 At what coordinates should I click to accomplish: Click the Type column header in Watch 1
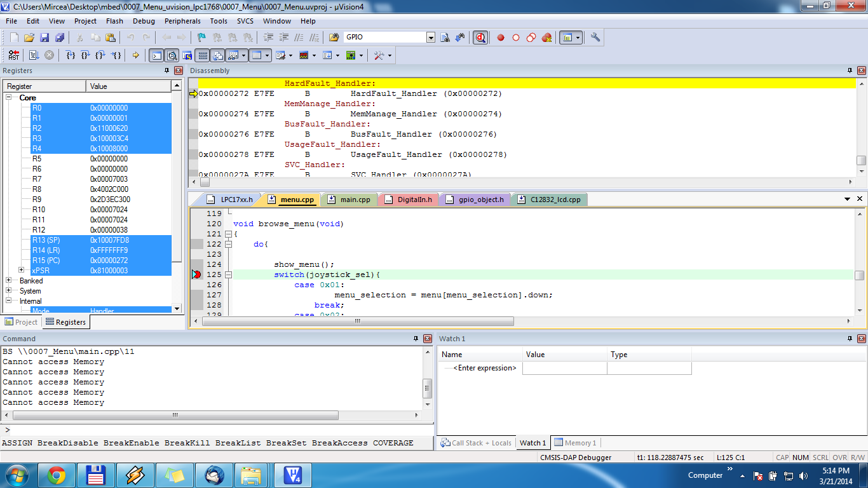(x=649, y=355)
